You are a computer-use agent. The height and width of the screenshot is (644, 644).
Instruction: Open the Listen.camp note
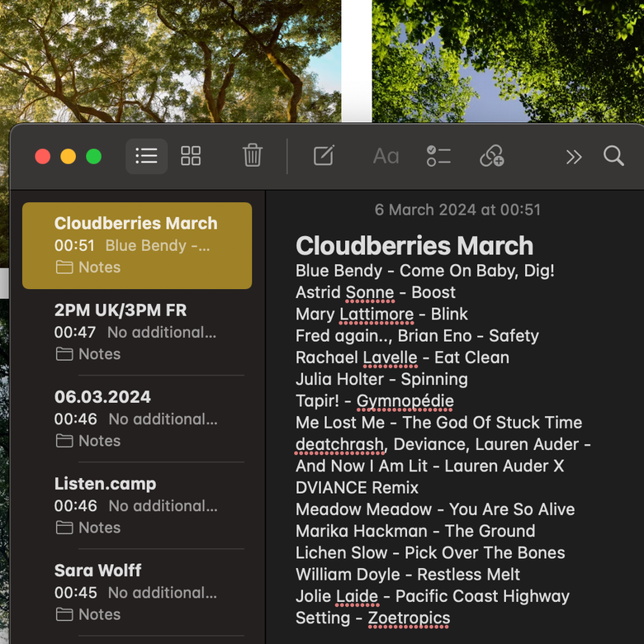[x=137, y=505]
